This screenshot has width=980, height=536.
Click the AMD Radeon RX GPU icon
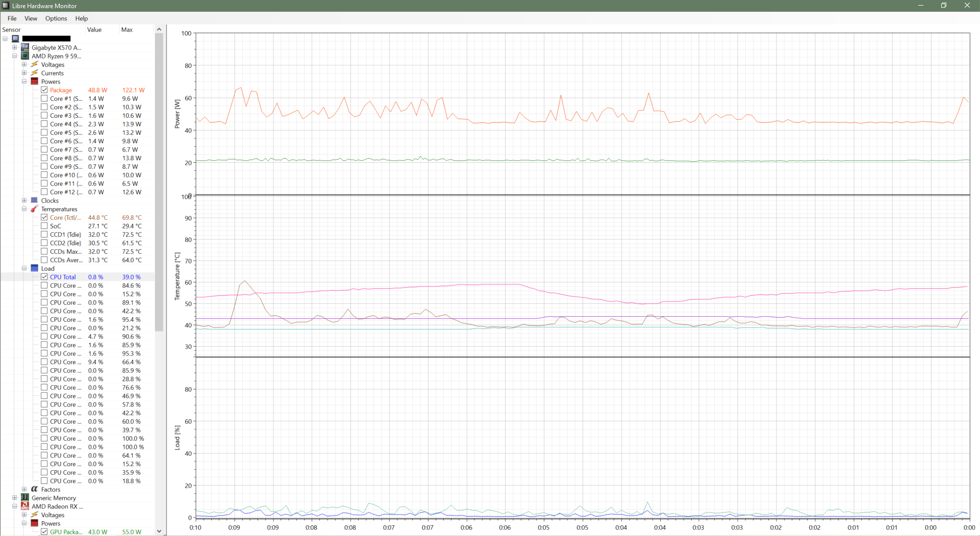pyautogui.click(x=24, y=506)
